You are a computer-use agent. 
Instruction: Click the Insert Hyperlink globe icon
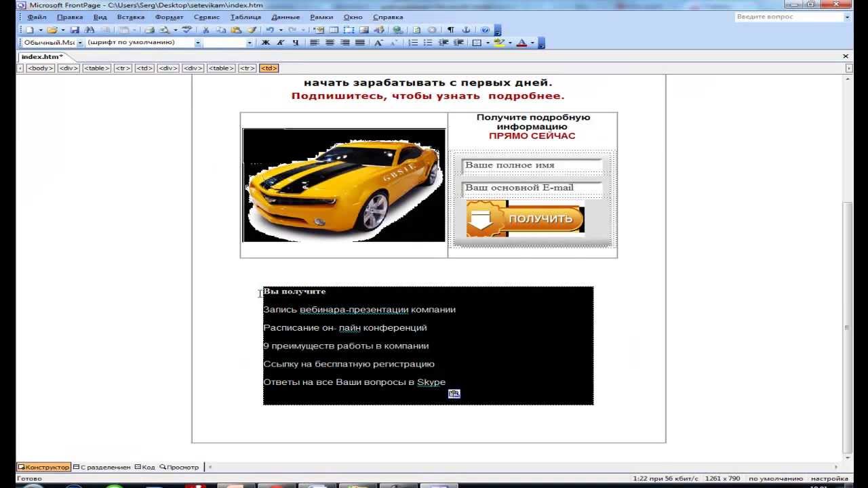pos(398,30)
